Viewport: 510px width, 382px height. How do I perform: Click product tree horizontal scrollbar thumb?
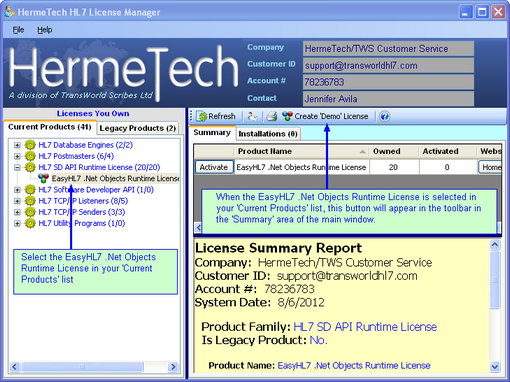82,367
